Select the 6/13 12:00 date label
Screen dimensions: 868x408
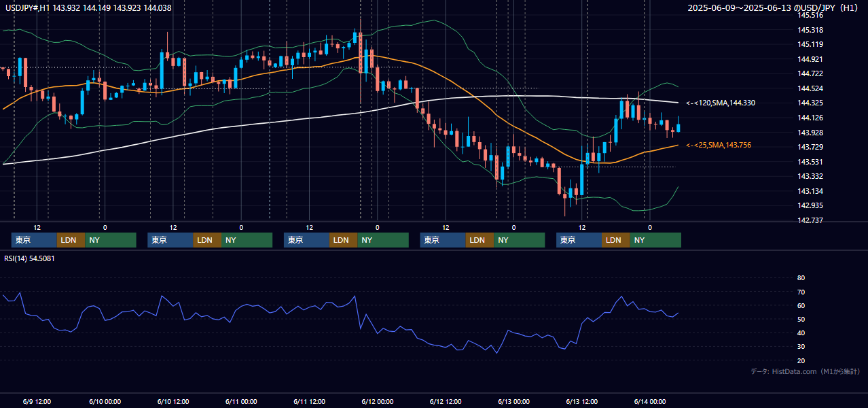[x=582, y=401]
